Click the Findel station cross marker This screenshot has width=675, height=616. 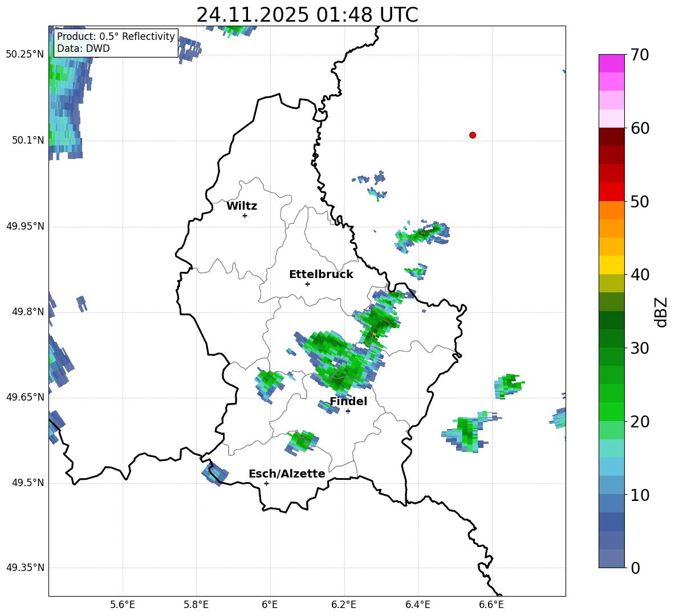[348, 411]
